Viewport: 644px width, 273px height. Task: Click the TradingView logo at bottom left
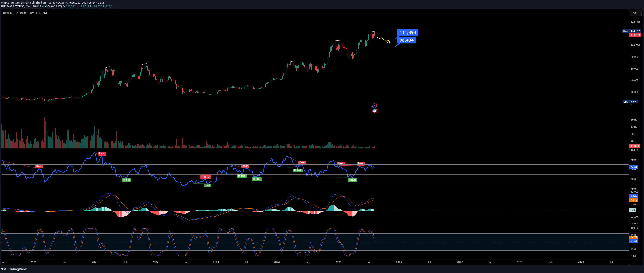[14, 269]
